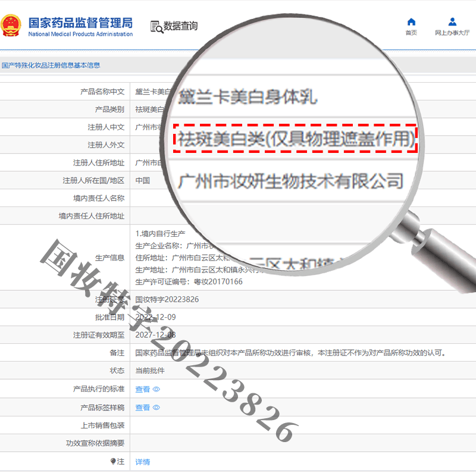Screen dimensions: 476x476
Task: Open the 数据查询 search icon
Action: click(x=156, y=27)
